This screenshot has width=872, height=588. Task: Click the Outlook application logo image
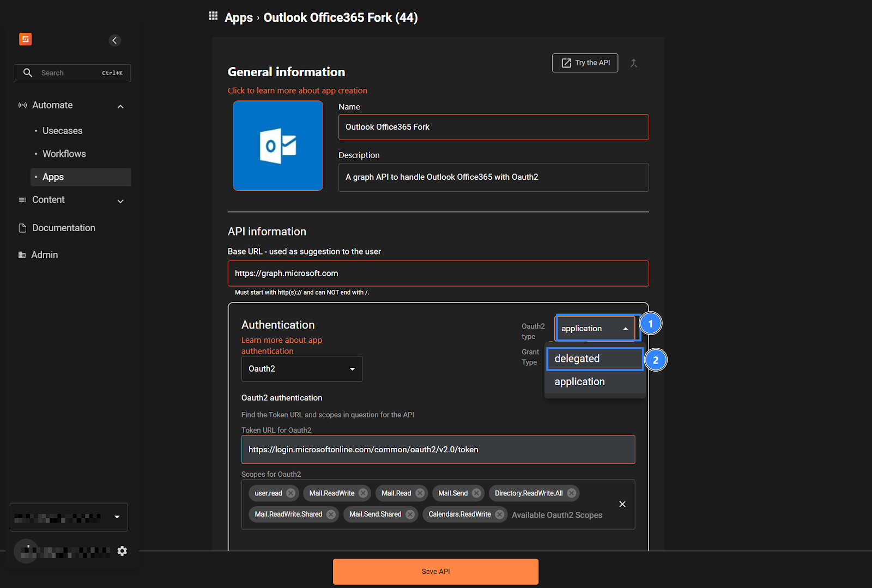[277, 146]
